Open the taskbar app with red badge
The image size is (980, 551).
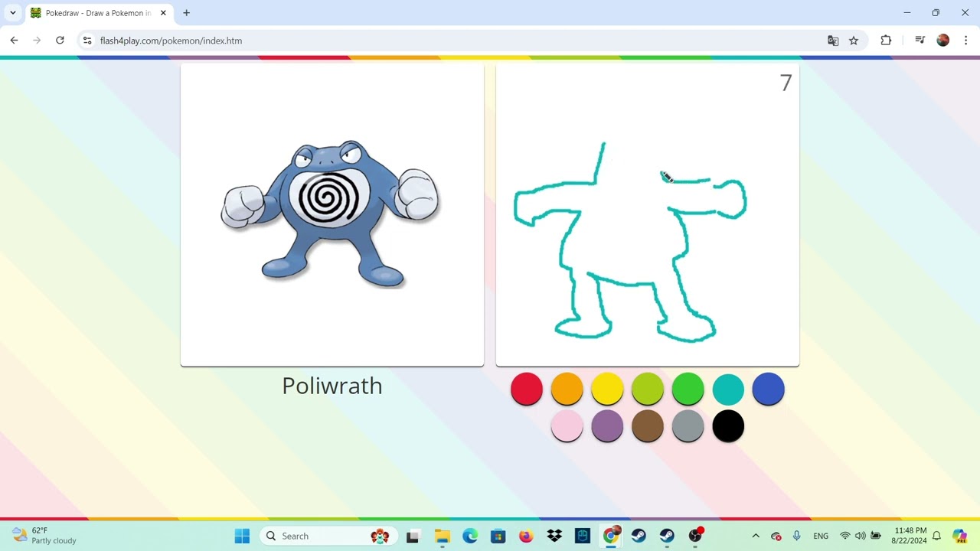(695, 536)
